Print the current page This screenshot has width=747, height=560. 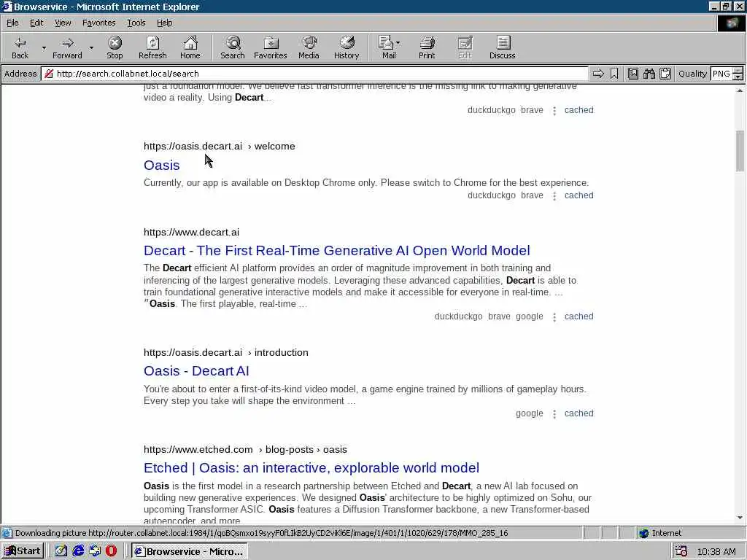[427, 47]
